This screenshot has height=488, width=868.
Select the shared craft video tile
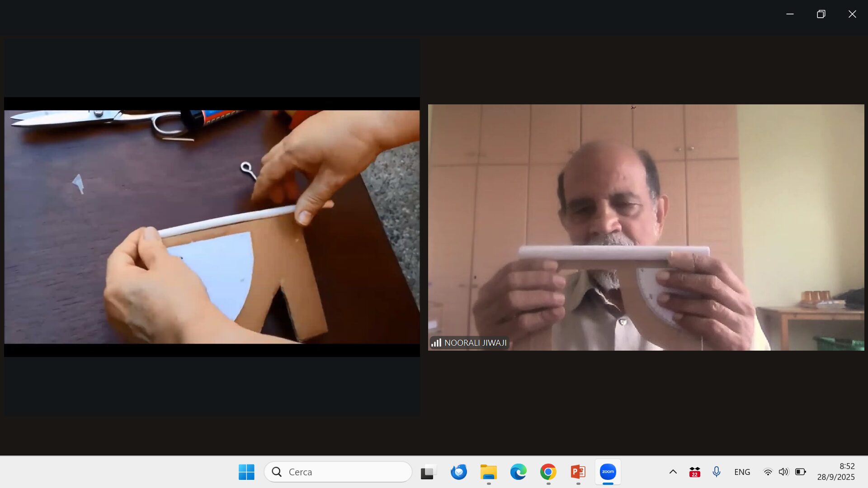coord(212,227)
